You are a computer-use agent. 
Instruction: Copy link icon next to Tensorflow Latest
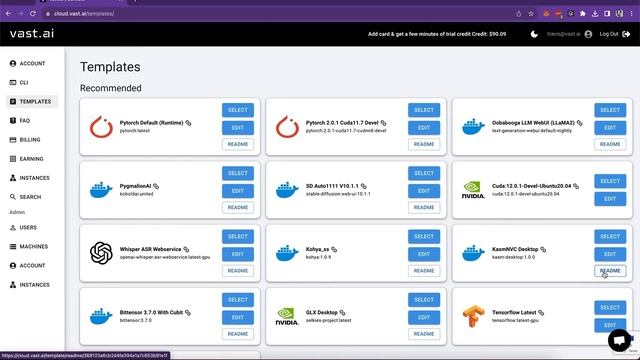pyautogui.click(x=541, y=313)
